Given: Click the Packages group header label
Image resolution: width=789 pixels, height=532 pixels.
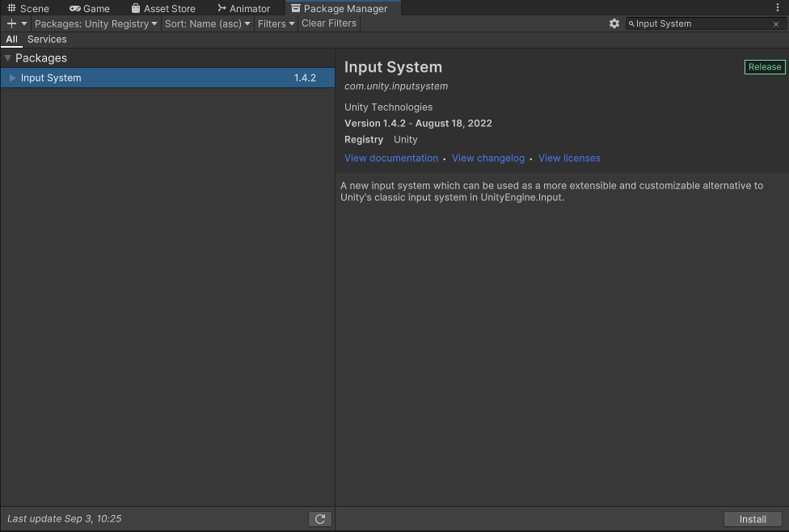Looking at the screenshot, I should (x=40, y=58).
